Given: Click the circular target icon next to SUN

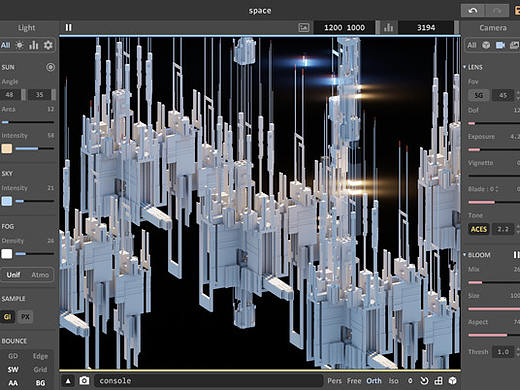Looking at the screenshot, I should point(50,67).
